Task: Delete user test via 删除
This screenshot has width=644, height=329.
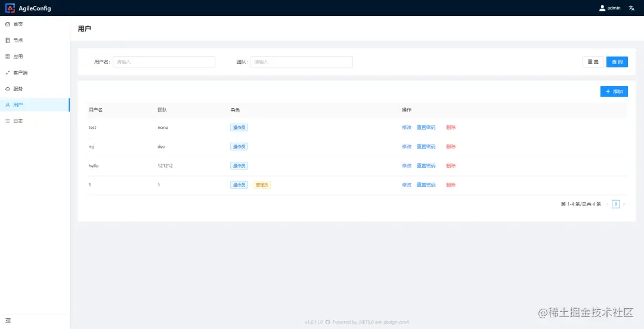Action: click(451, 128)
